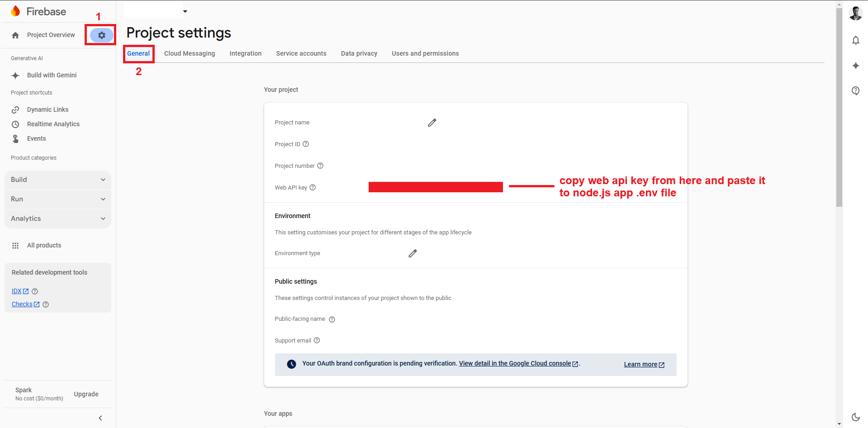Viewport: 868px width, 428px height.
Task: Collapse the left navigation sidebar
Action: (x=100, y=418)
